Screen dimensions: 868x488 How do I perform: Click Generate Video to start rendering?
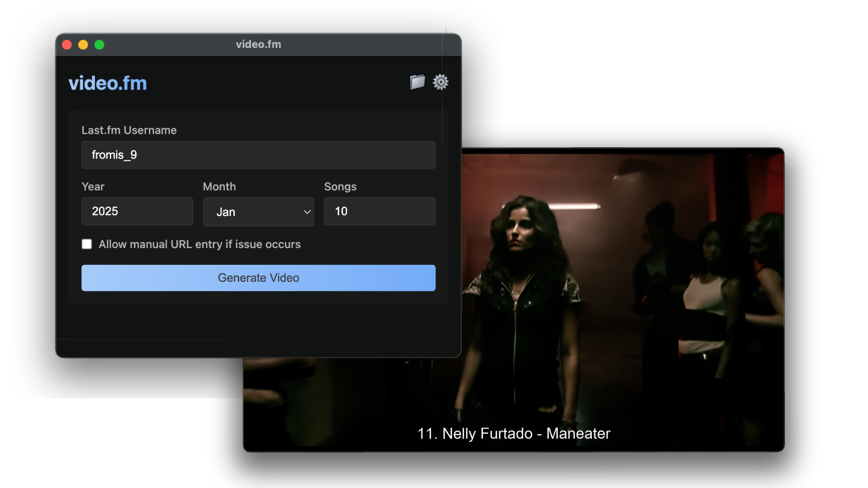[258, 278]
